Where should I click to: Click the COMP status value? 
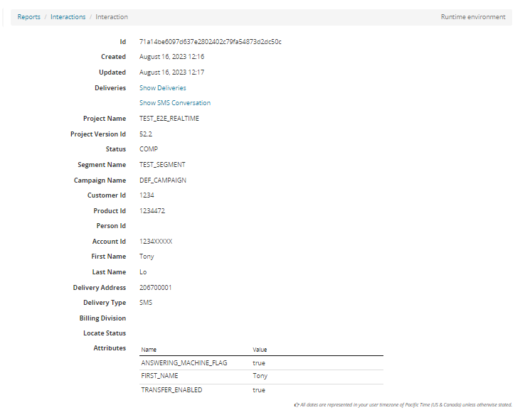point(148,149)
